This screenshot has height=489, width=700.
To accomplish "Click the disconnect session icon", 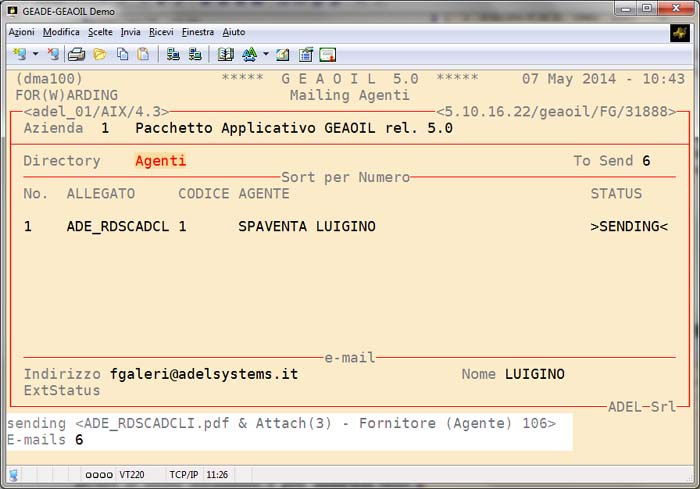I will 53,54.
